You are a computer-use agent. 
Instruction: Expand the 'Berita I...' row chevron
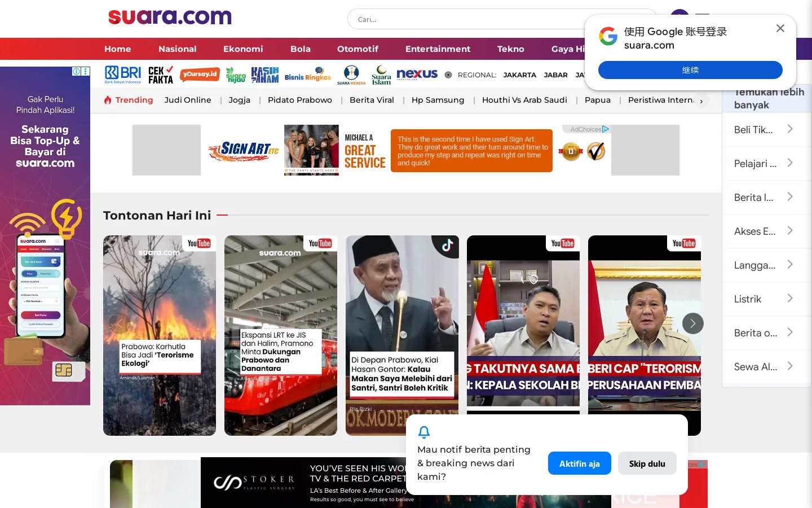(790, 197)
